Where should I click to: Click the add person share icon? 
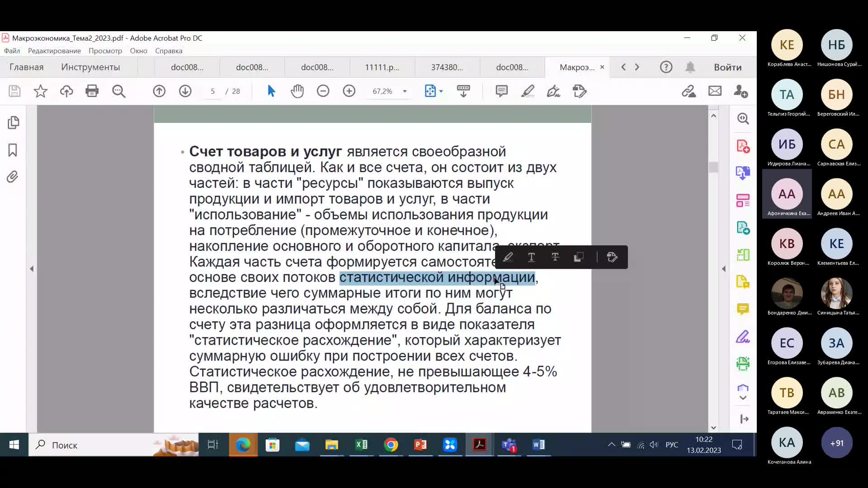[741, 91]
